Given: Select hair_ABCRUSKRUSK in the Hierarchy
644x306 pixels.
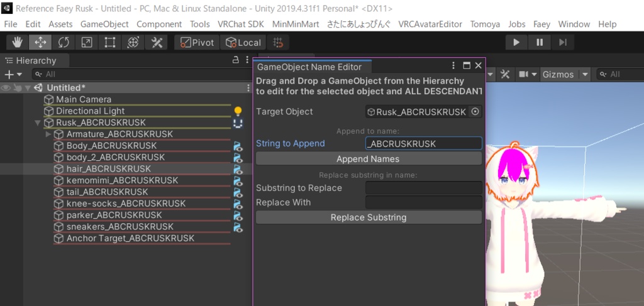Looking at the screenshot, I should pyautogui.click(x=108, y=168).
